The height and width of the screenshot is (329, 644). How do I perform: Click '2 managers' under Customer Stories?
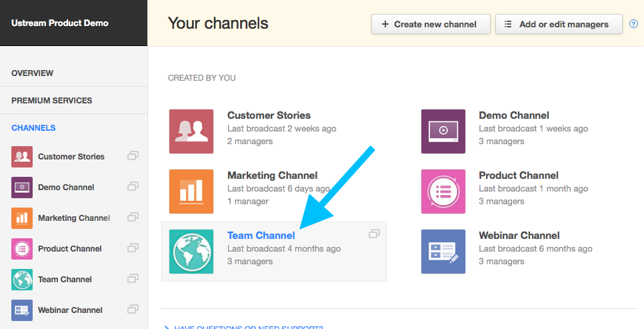tap(250, 141)
